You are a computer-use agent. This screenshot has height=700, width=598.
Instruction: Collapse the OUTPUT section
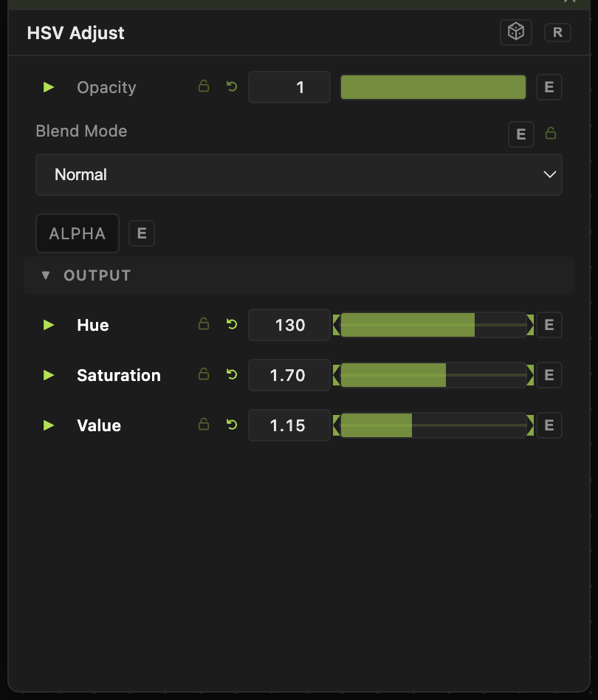pyautogui.click(x=46, y=275)
